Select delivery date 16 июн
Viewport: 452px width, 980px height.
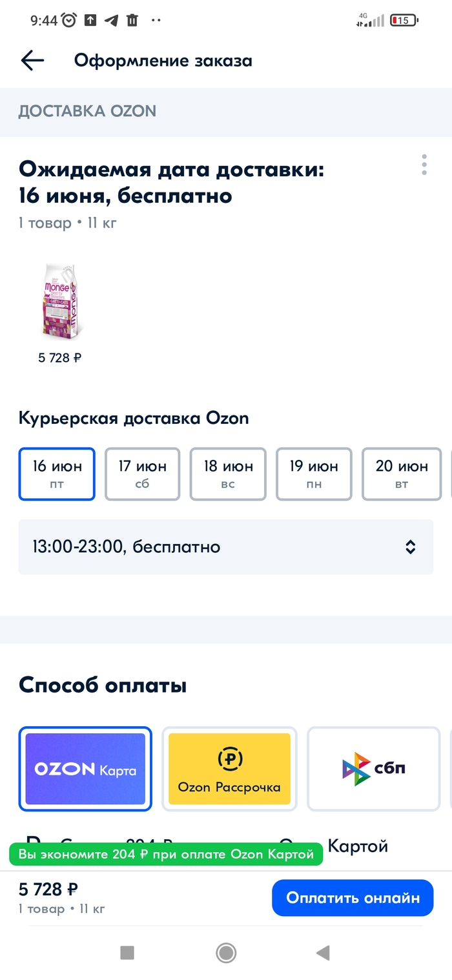(57, 474)
